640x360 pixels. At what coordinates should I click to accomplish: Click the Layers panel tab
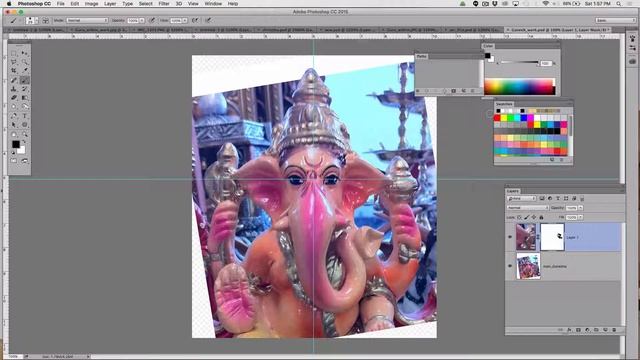pos(513,191)
